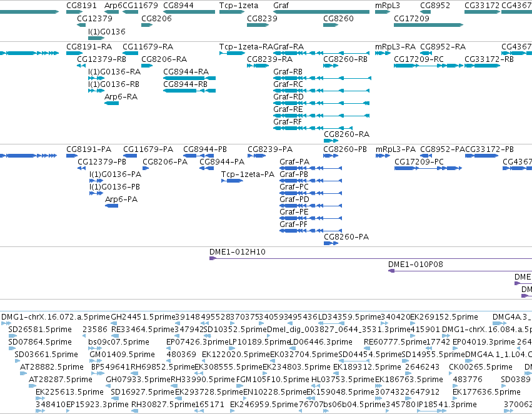Click the CG8206-RA transcript label
This screenshot has height=414, width=532.
pyautogui.click(x=164, y=59)
